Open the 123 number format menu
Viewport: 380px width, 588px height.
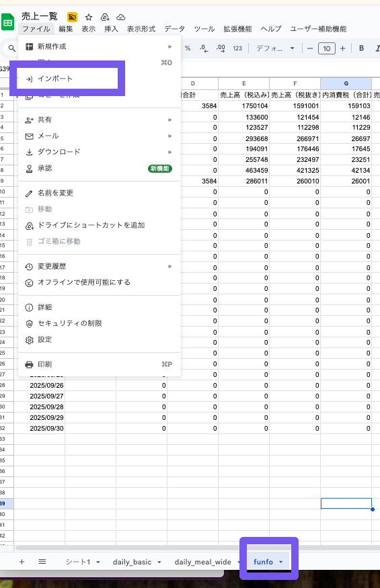(x=237, y=48)
